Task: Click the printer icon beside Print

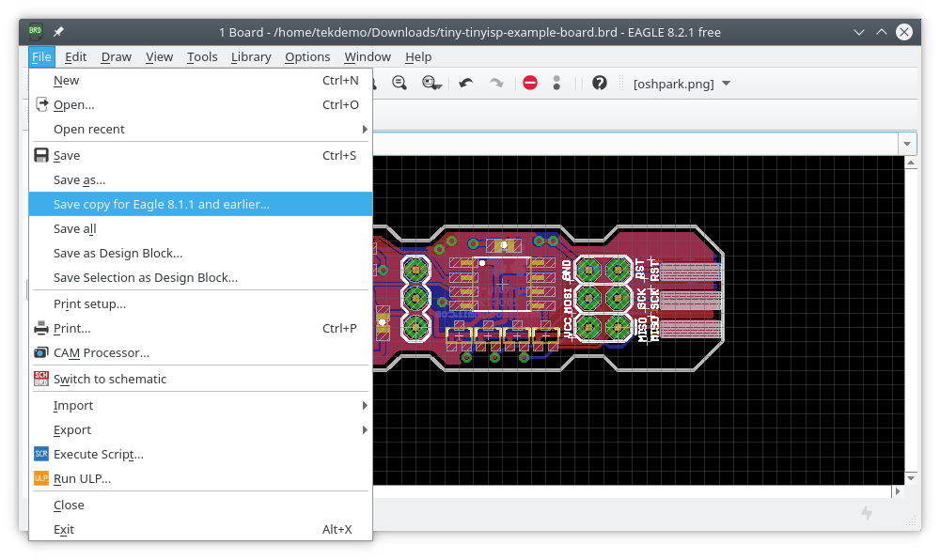Action: tap(41, 328)
